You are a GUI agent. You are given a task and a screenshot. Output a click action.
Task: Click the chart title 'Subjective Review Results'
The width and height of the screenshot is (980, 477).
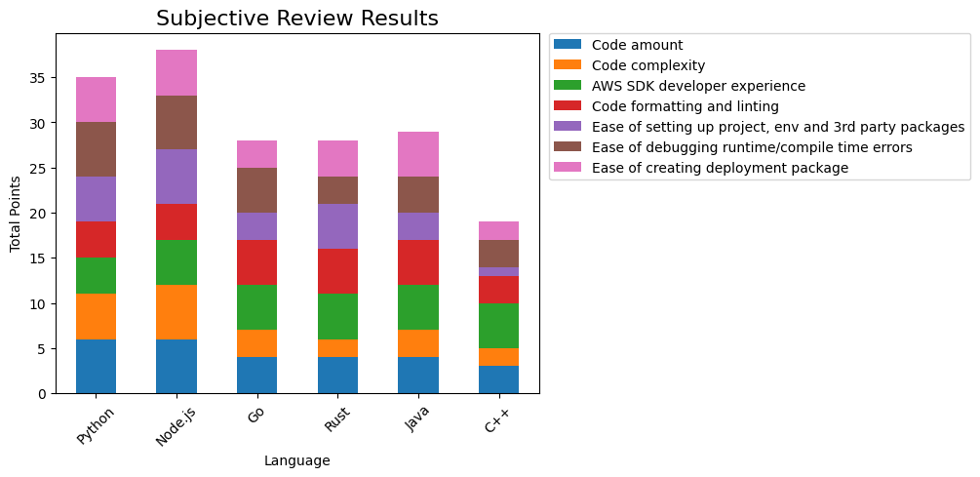(297, 19)
